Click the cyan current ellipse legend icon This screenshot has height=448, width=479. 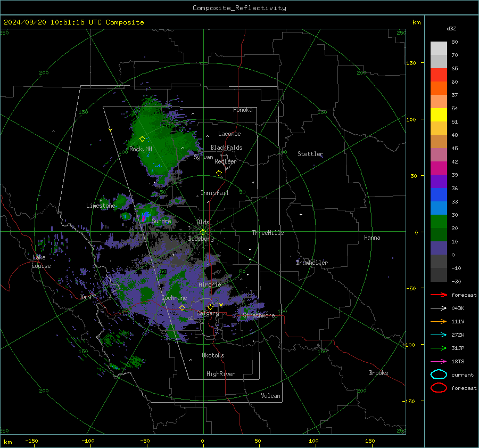(x=439, y=374)
